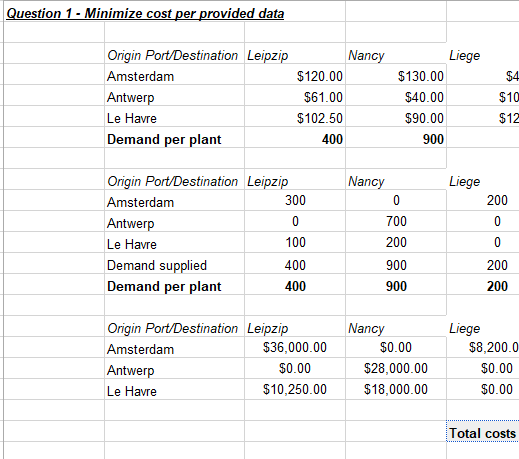Screen dimensions: 519x459
Task: Select Amsterdam to Liege shipment value 200
Action: pyautogui.click(x=497, y=201)
